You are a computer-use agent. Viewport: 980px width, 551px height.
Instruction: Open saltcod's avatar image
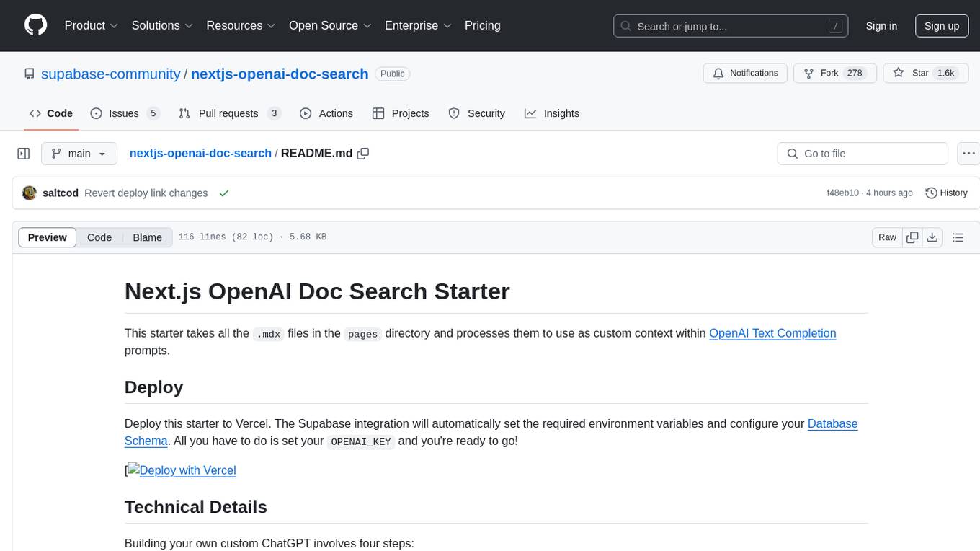[30, 193]
